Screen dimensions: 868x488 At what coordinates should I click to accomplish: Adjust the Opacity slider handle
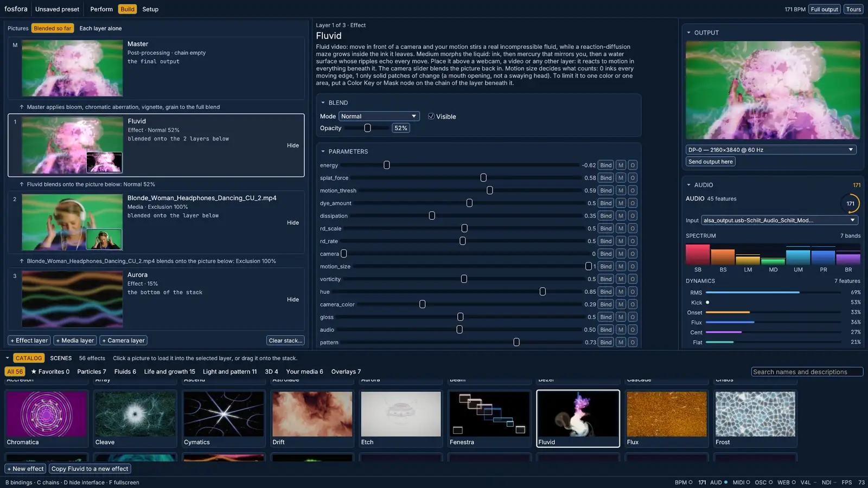tap(367, 129)
